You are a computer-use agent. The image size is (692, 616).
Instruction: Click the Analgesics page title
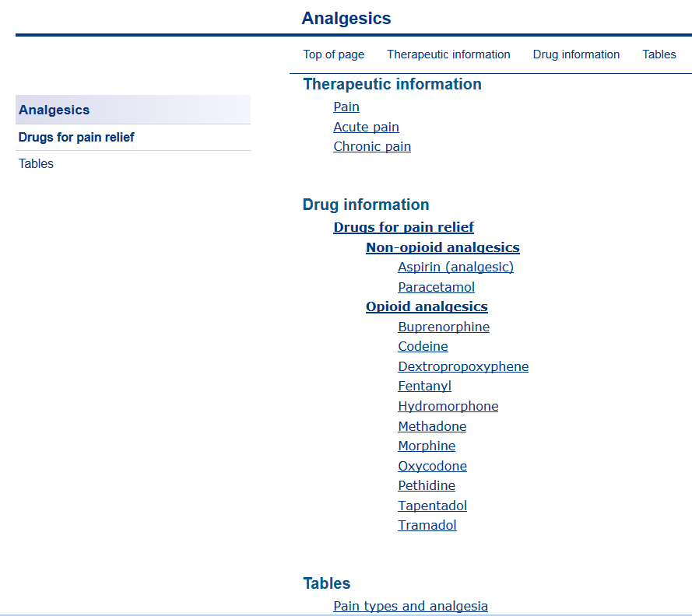tap(346, 19)
